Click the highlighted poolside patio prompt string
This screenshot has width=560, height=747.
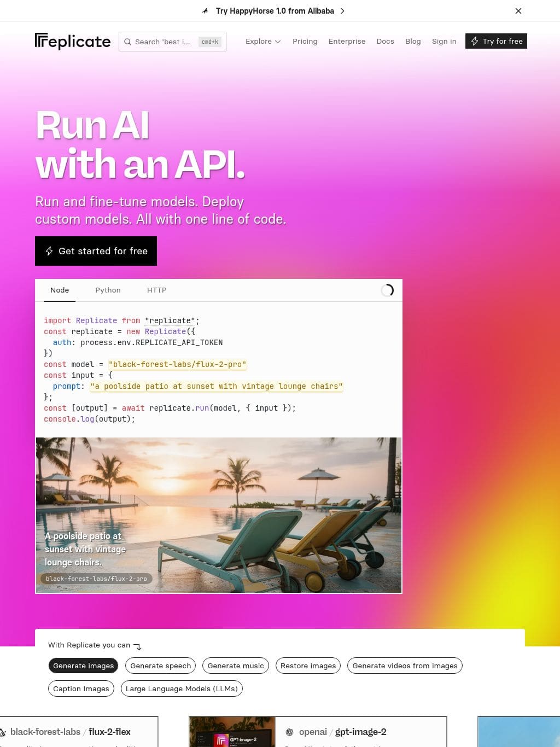[217, 386]
